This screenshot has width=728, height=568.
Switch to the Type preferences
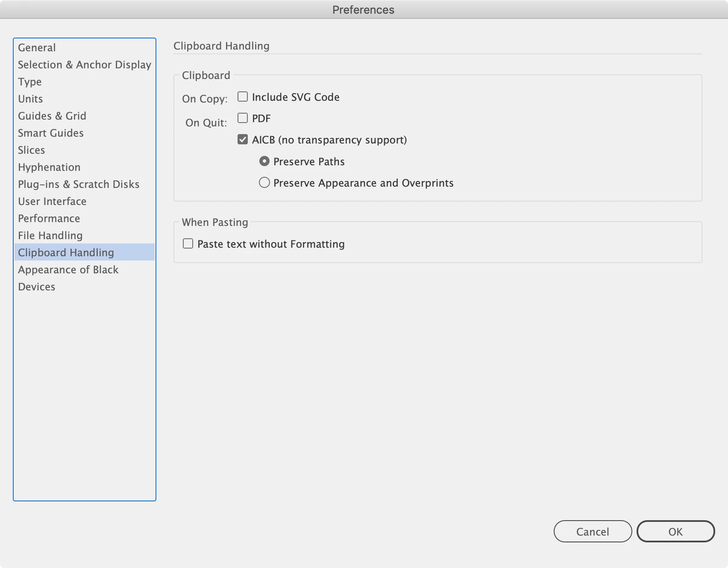coord(85,82)
